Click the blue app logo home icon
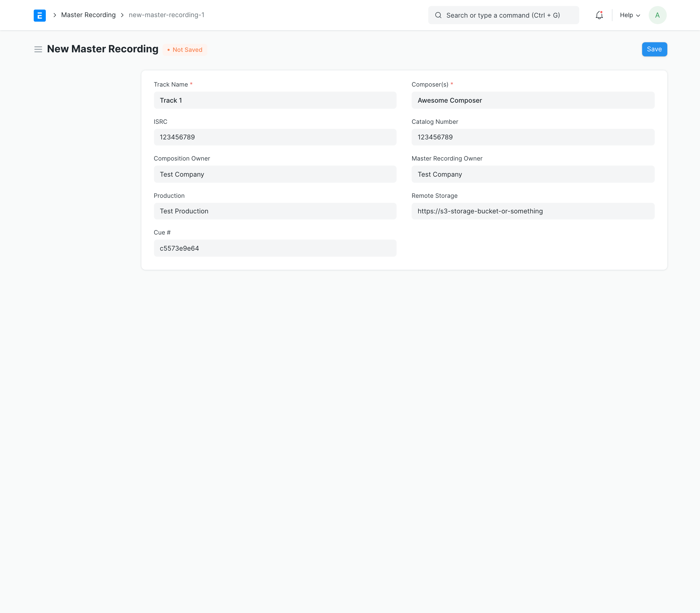Viewport: 700px width, 613px height. 40,15
